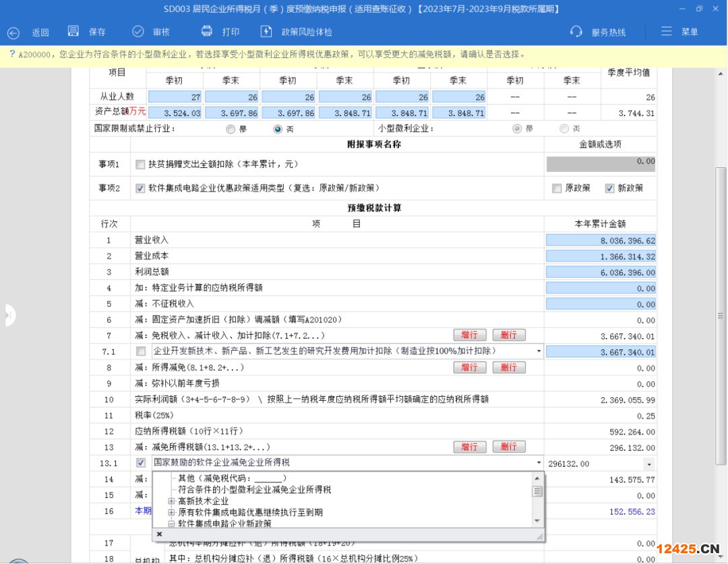Screen dimensions: 728x564
Task: Tick the 原政策 checkbox
Action: point(556,188)
